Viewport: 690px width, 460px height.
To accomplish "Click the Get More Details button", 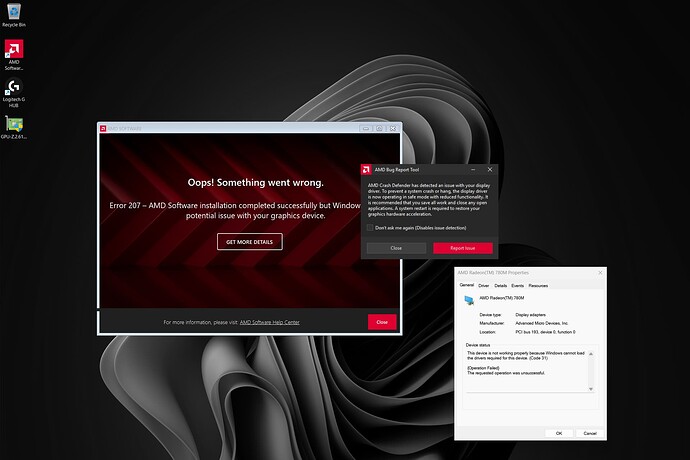I will (x=250, y=242).
